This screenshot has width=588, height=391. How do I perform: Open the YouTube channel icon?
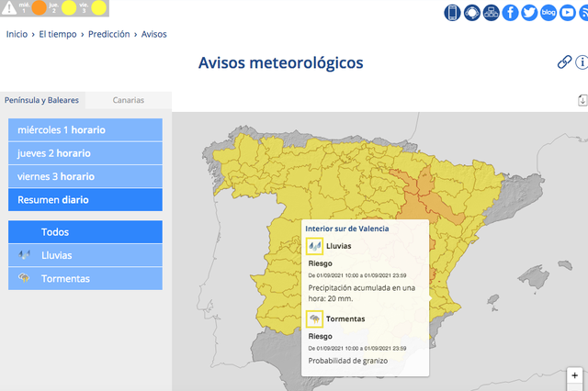click(568, 13)
